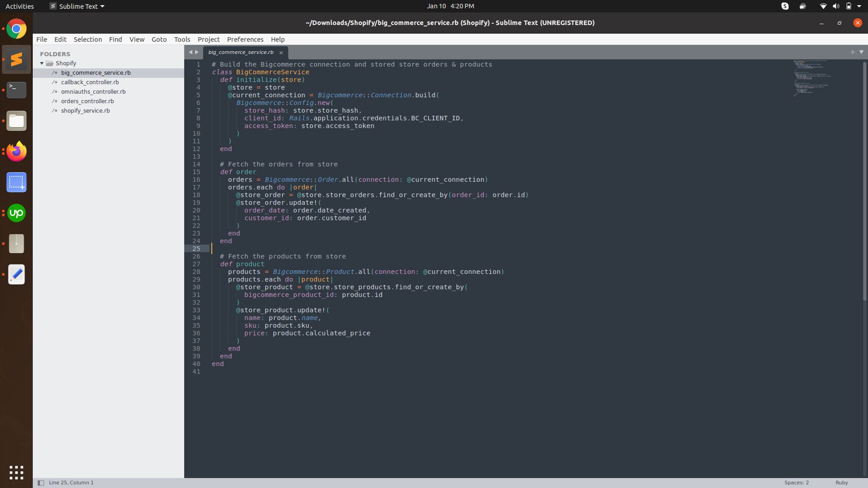The width and height of the screenshot is (868, 488).
Task: Change syntax via Ruby status entry
Action: point(841,482)
